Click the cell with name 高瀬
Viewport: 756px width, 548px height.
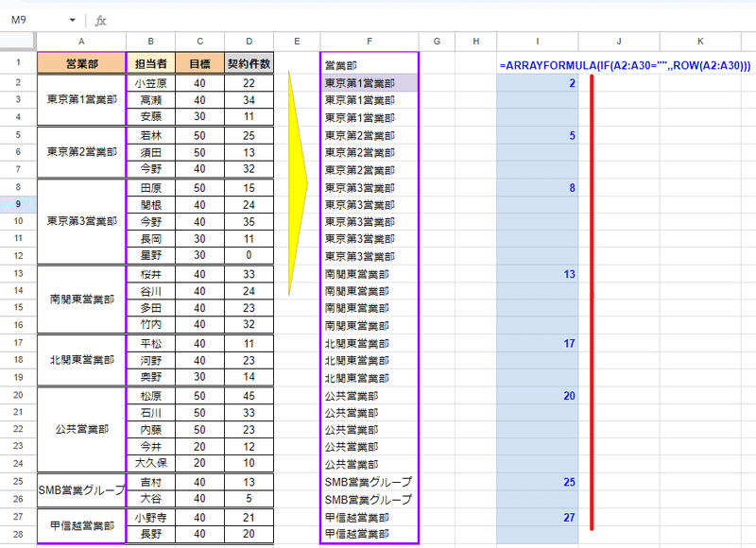point(151,100)
